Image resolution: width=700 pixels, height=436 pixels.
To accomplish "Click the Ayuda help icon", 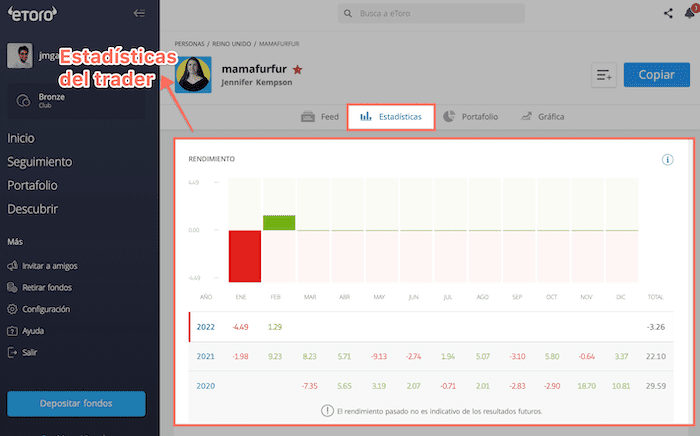I will pos(12,331).
